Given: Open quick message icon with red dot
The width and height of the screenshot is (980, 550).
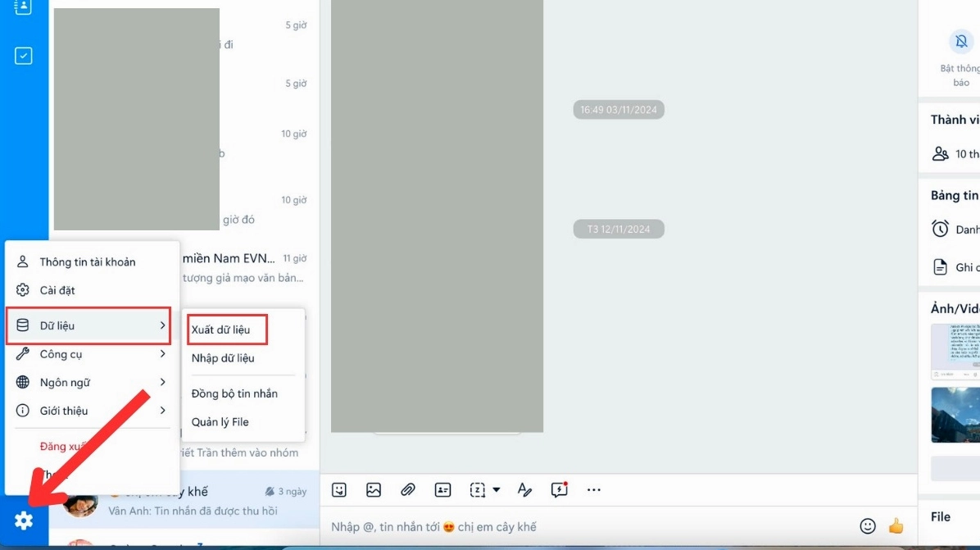Looking at the screenshot, I should [560, 490].
